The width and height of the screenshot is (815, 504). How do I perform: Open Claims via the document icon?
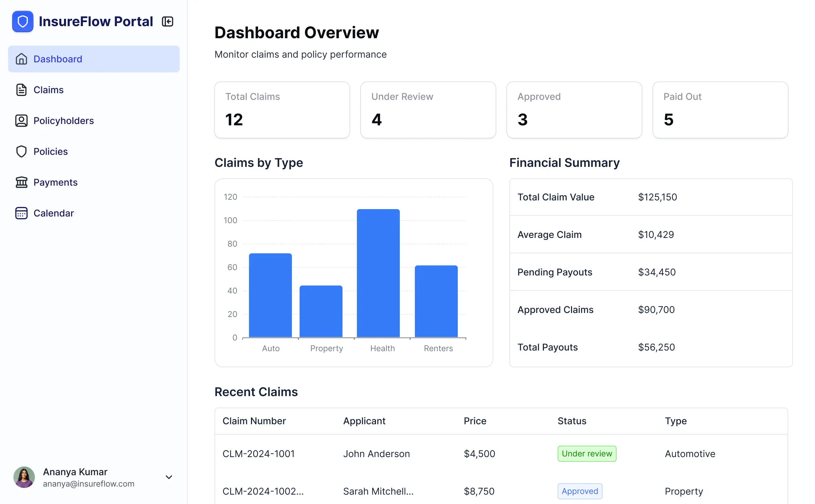point(21,90)
